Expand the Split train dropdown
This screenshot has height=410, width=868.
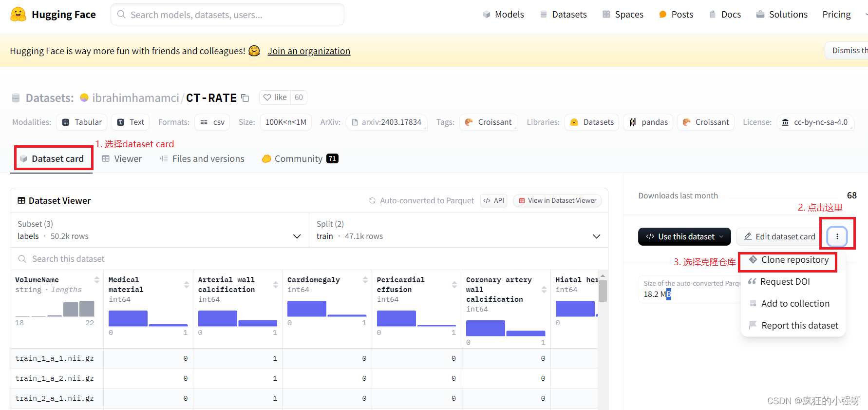458,230
